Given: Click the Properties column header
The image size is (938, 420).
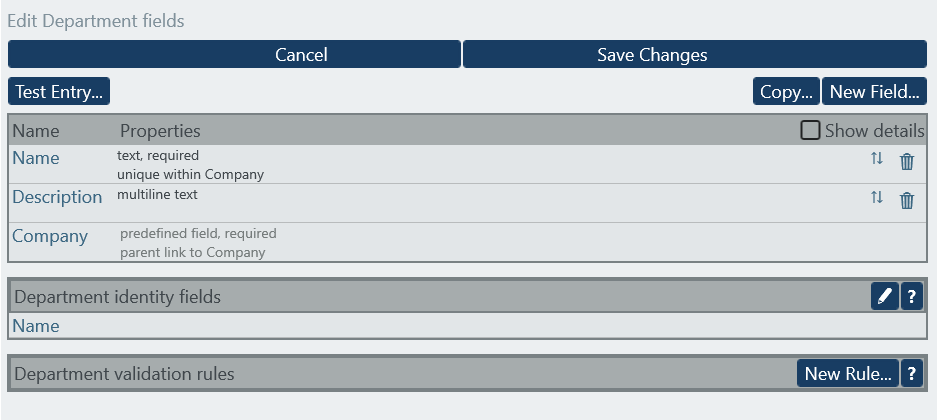Looking at the screenshot, I should [x=160, y=131].
